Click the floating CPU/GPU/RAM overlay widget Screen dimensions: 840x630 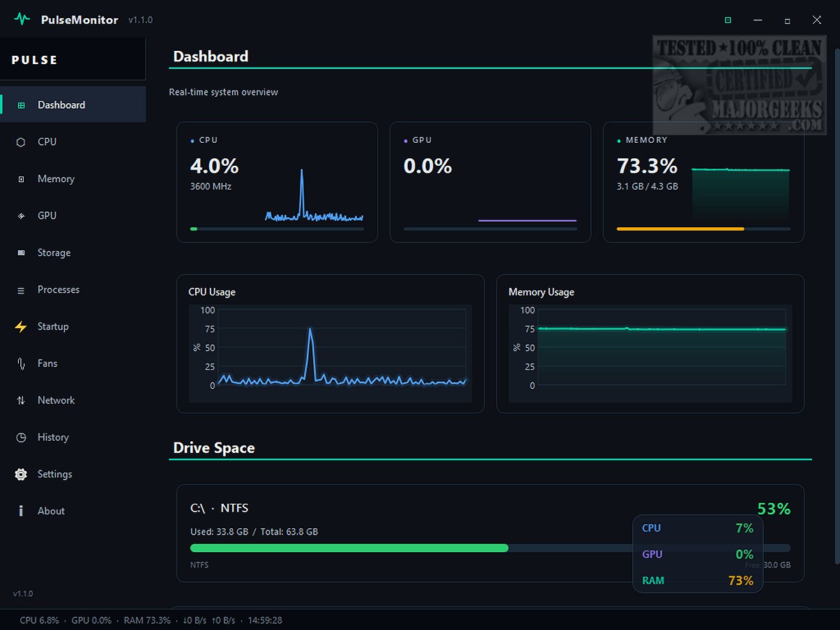698,554
